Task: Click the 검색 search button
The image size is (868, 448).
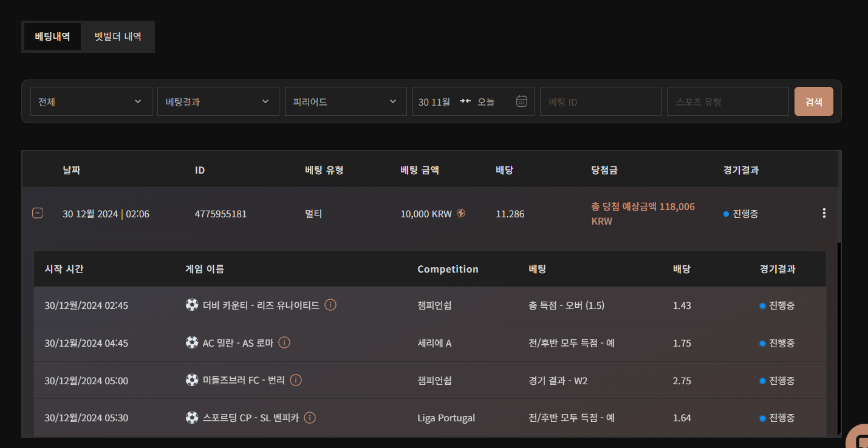Action: pyautogui.click(x=813, y=101)
